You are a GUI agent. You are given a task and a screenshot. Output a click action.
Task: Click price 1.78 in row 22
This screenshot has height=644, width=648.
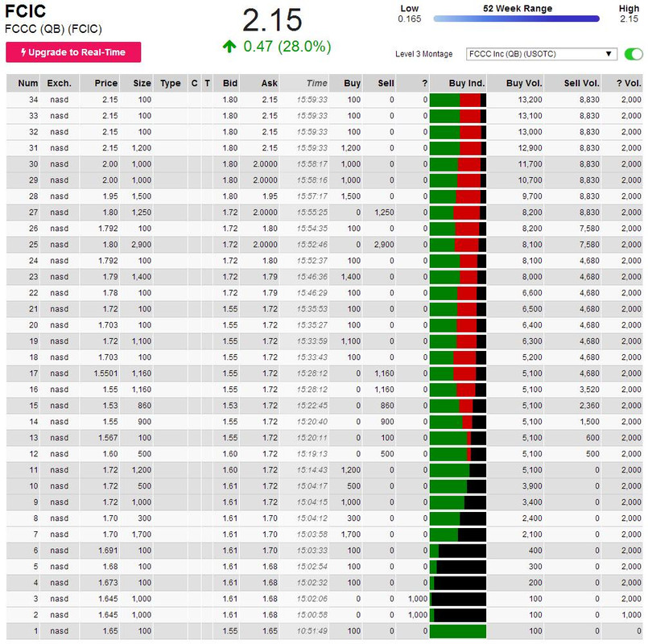110,293
